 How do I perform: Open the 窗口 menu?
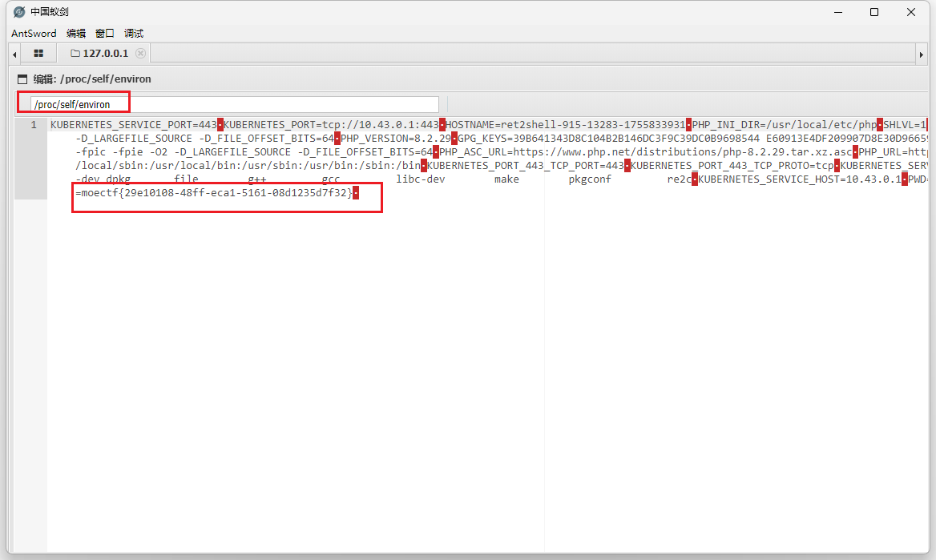point(105,34)
